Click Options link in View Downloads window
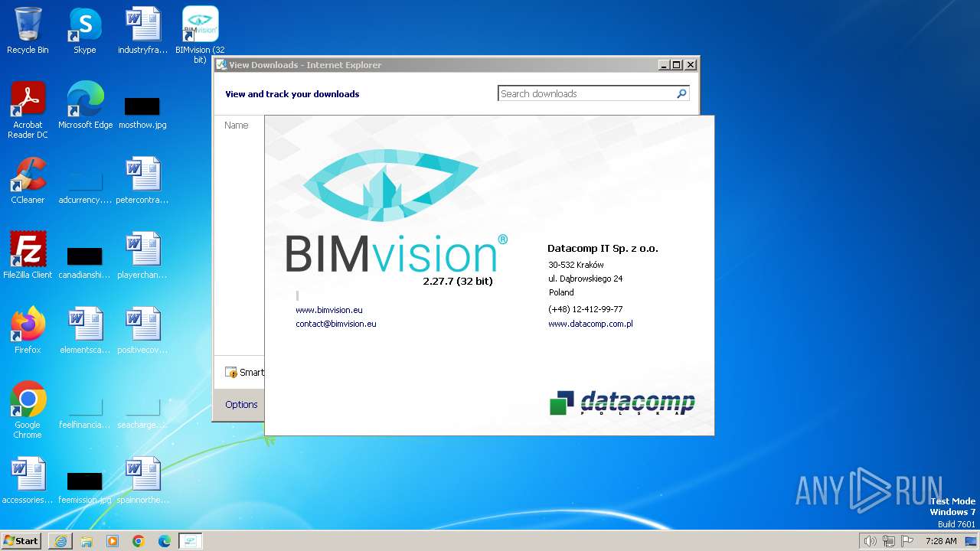The width and height of the screenshot is (980, 551). (x=241, y=405)
